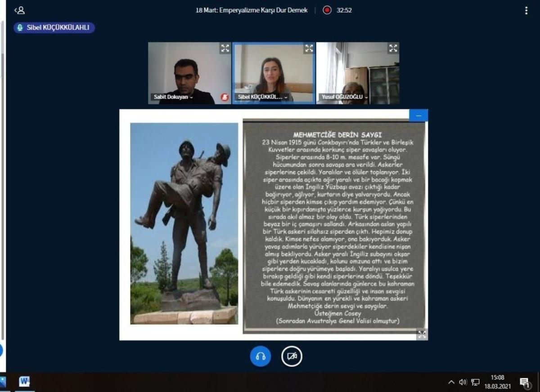Make the presentation slide fullscreen
The width and height of the screenshot is (540, 392).
422,334
